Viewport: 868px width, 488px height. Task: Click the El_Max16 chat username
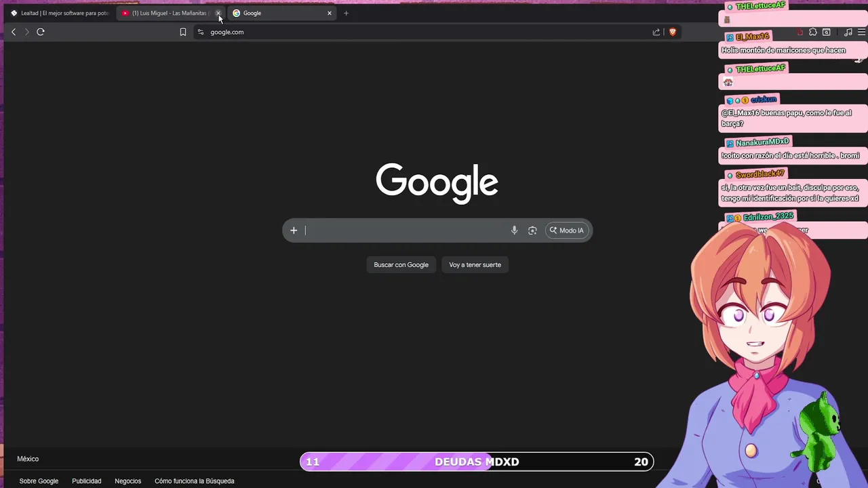[x=752, y=37]
